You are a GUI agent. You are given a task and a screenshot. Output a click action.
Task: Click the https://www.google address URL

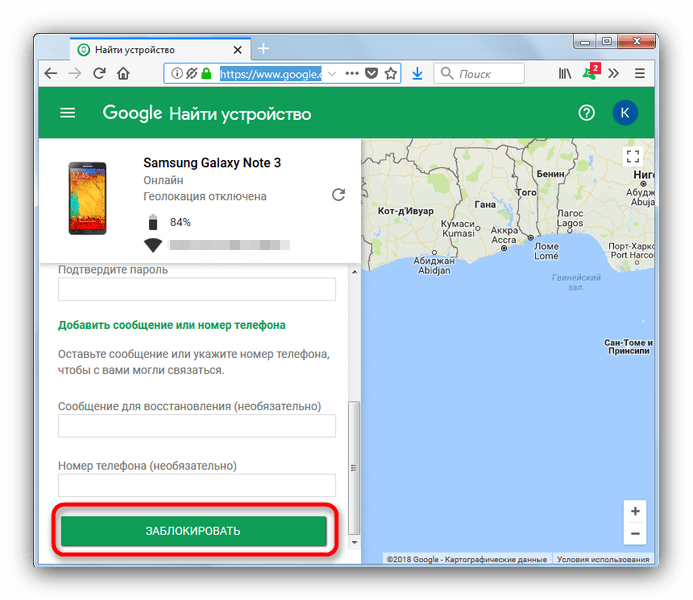coord(270,74)
